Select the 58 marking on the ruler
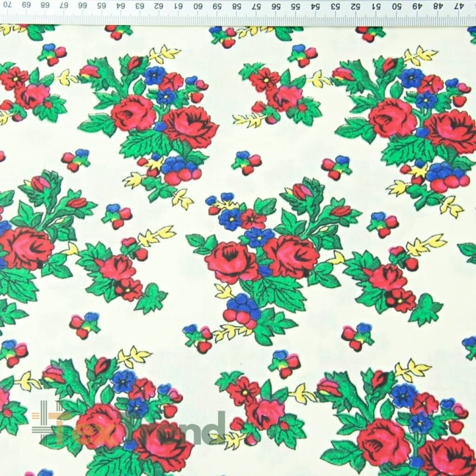This screenshot has width=476, height=476. tap(237, 6)
